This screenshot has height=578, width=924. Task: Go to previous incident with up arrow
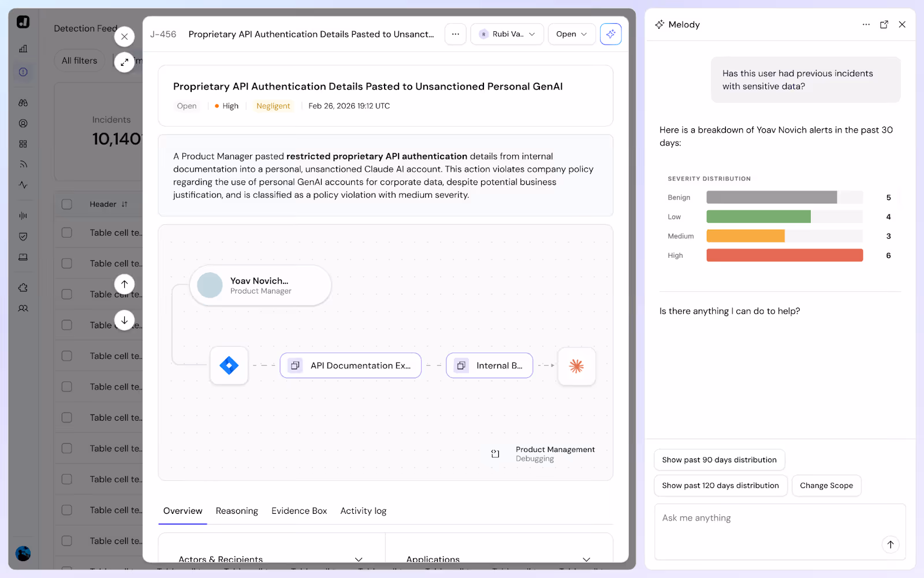click(x=125, y=284)
